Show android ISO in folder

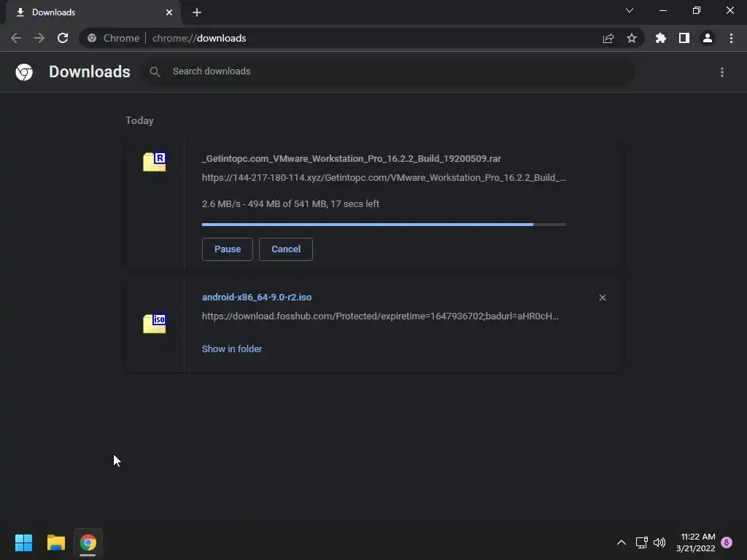pyautogui.click(x=232, y=349)
